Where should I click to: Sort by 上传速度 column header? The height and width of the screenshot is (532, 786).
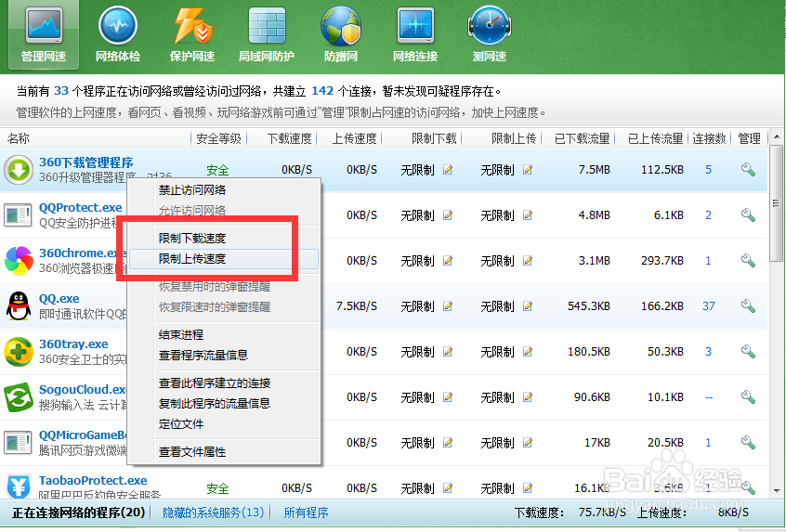[x=354, y=138]
